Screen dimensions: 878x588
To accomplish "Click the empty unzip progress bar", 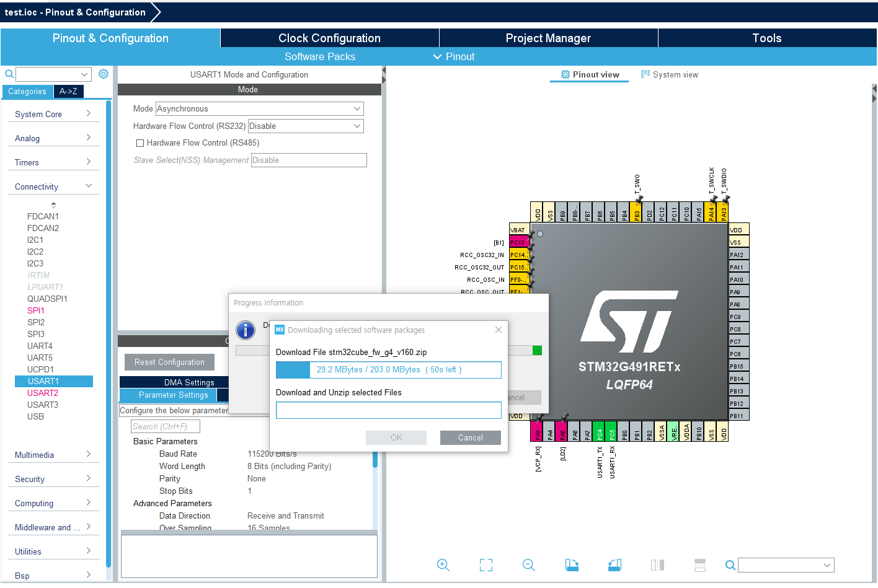I will click(x=389, y=410).
